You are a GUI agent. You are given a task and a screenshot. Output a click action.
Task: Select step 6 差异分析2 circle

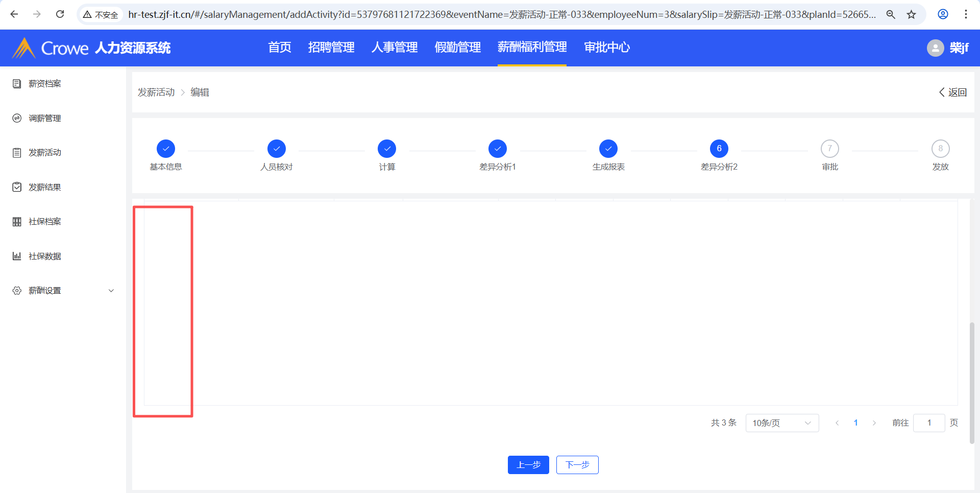coord(719,149)
